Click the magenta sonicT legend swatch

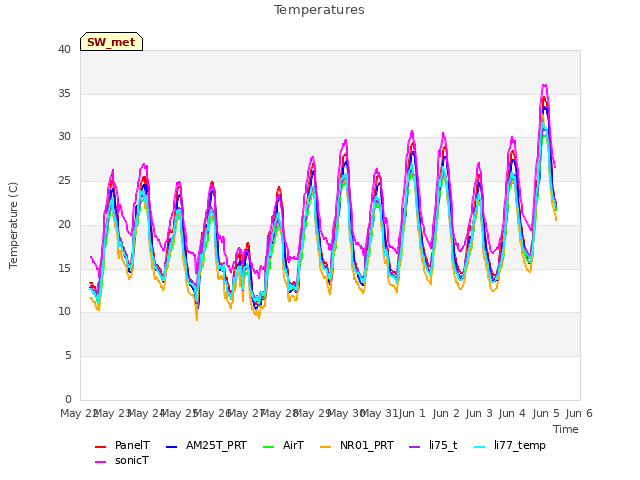(100, 462)
